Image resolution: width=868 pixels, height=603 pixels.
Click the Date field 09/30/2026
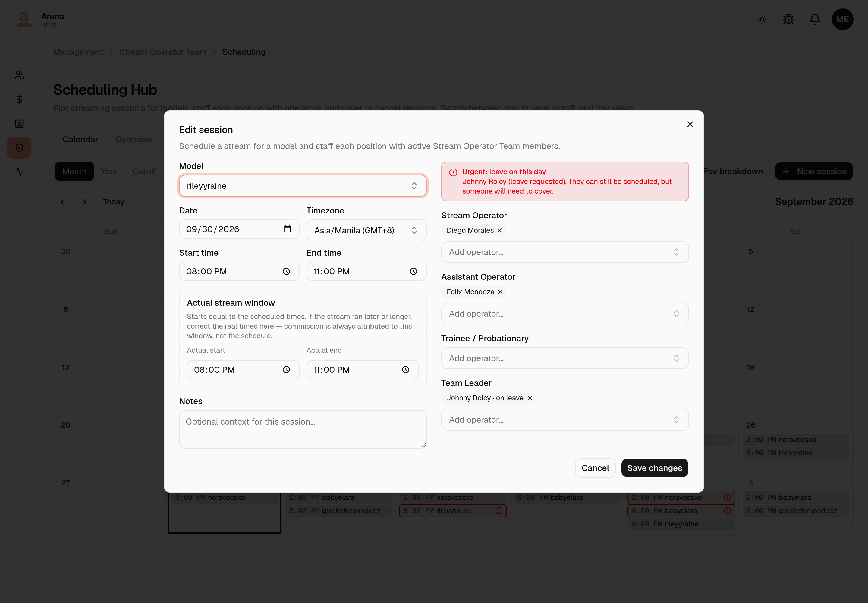[x=239, y=229]
